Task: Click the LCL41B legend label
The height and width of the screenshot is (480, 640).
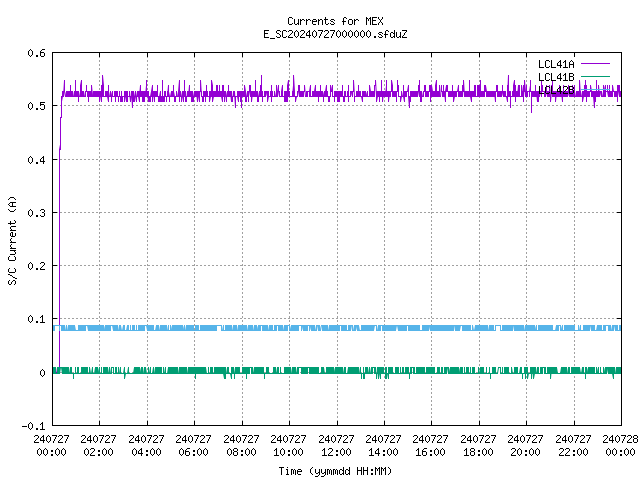Action: 556,77
